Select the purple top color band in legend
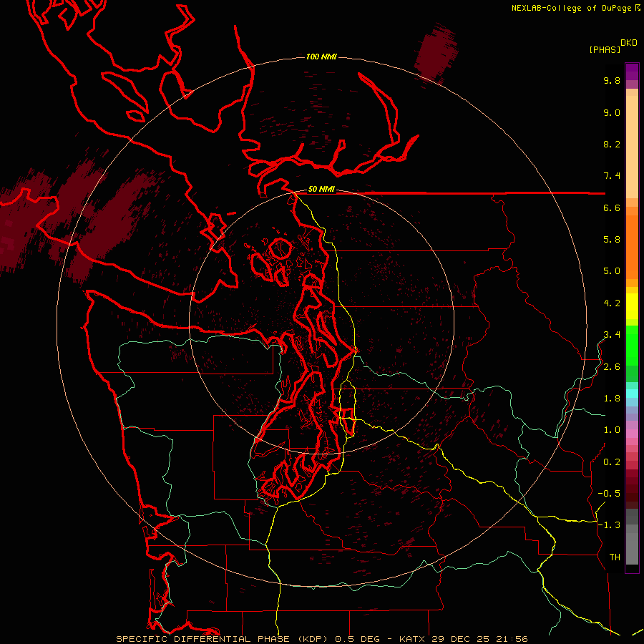Screen dimensions: 644x644 [632, 72]
